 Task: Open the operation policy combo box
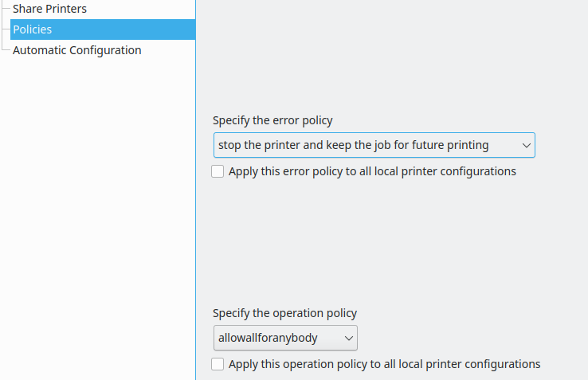pyautogui.click(x=285, y=338)
